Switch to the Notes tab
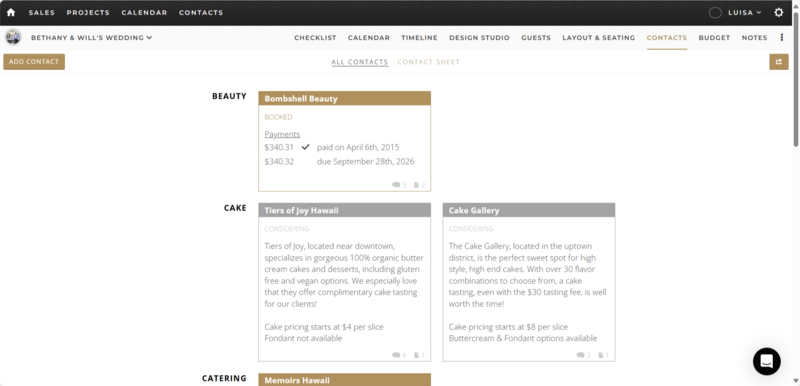The image size is (800, 386). tap(755, 38)
